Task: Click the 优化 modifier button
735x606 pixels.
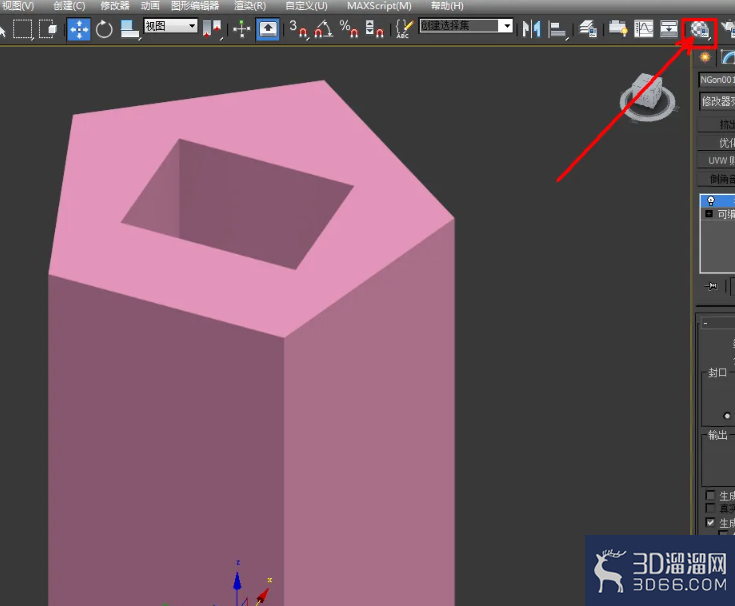Action: [x=716, y=142]
